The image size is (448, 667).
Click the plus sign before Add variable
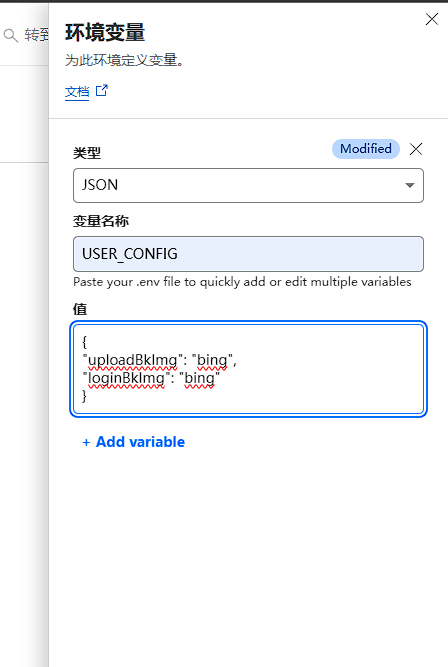point(86,442)
